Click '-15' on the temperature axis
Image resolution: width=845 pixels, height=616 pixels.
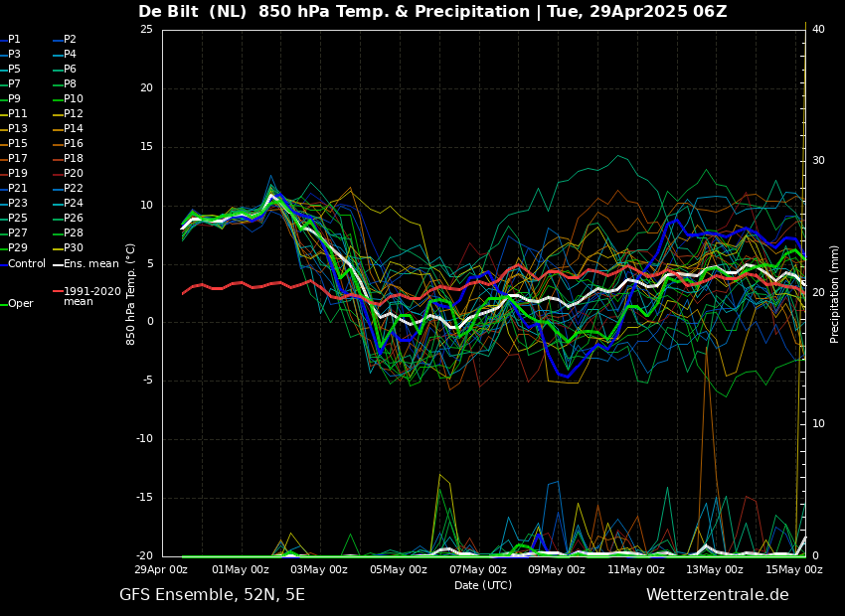pyautogui.click(x=144, y=498)
